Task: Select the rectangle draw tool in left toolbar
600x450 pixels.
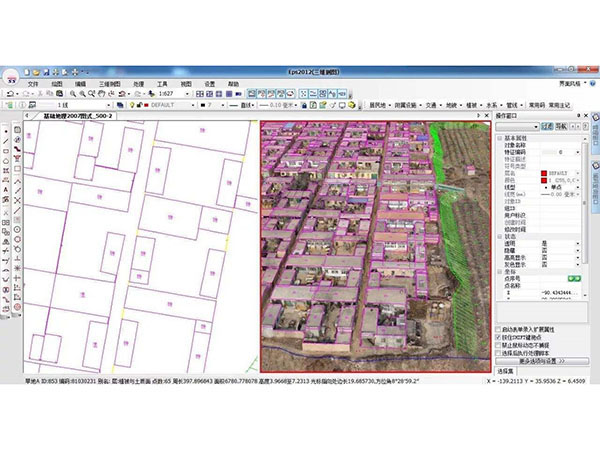Action: (x=6, y=152)
